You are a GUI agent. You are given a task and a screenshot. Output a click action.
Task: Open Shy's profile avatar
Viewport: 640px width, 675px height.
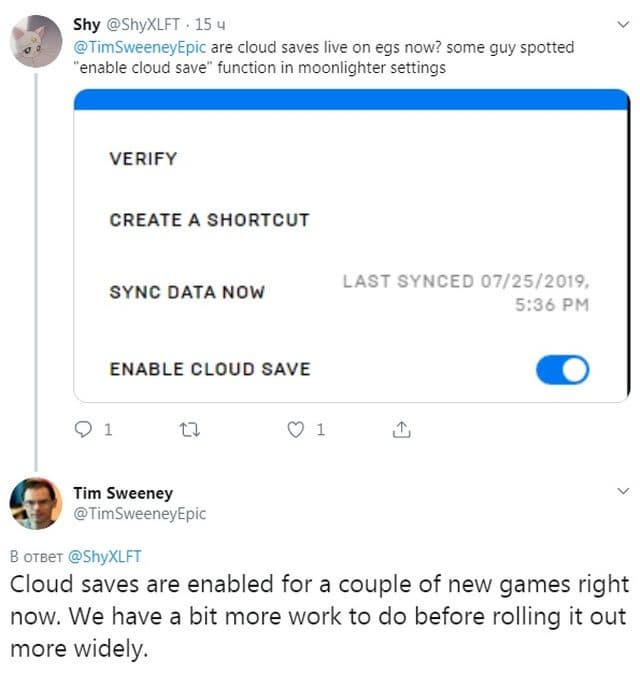37,41
